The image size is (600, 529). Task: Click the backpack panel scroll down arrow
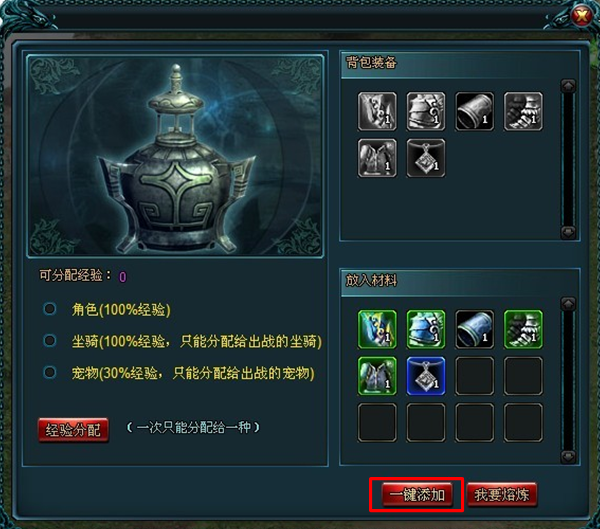(x=568, y=232)
